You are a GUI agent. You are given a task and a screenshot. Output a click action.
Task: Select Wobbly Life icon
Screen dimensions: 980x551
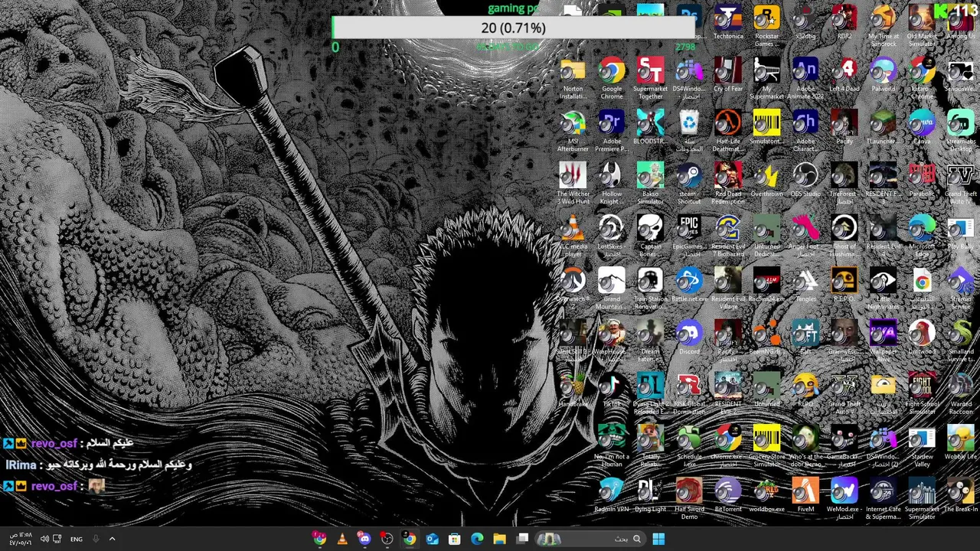961,442
